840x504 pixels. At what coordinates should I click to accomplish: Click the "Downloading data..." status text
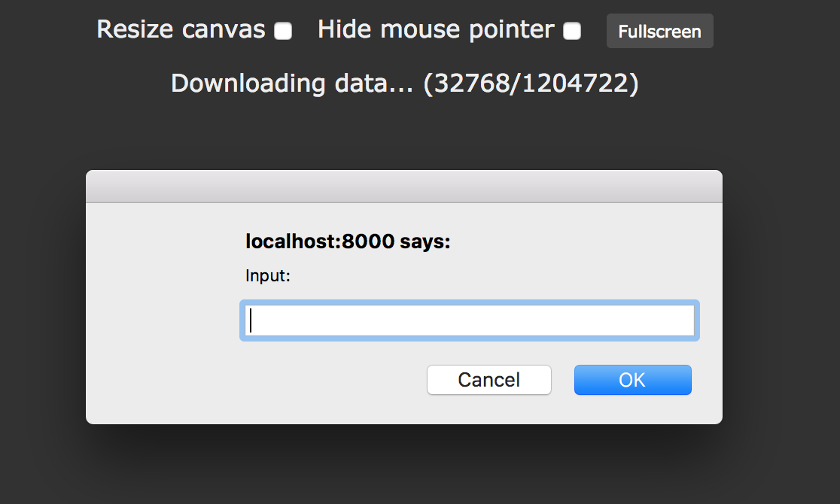point(292,83)
